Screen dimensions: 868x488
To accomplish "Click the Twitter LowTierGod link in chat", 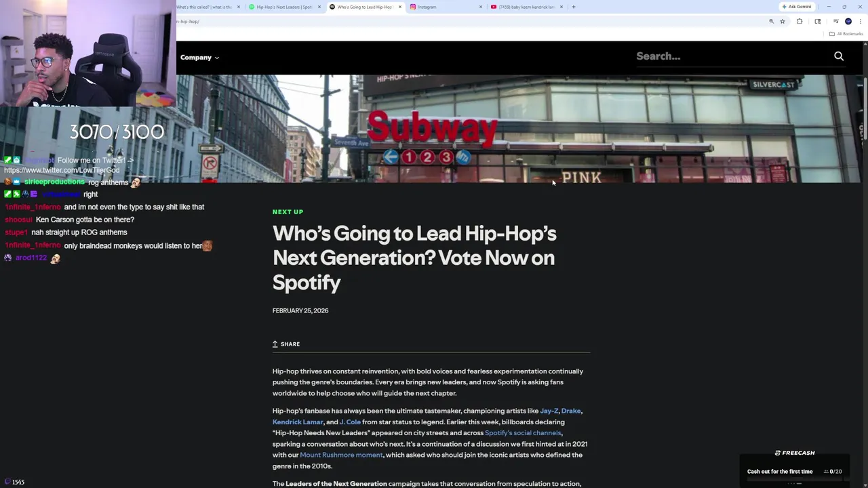I will [62, 170].
